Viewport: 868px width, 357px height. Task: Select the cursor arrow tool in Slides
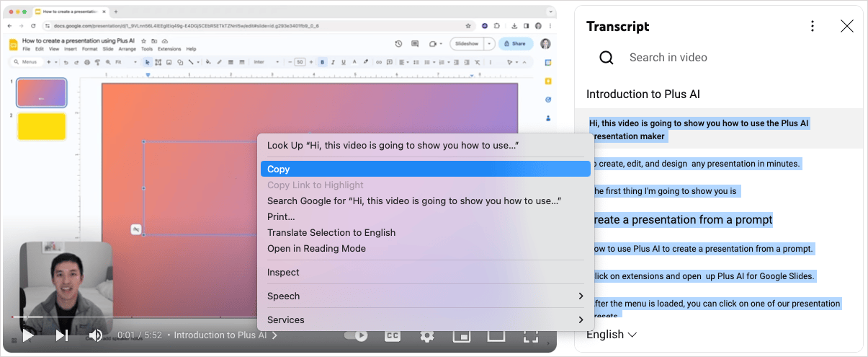point(148,62)
